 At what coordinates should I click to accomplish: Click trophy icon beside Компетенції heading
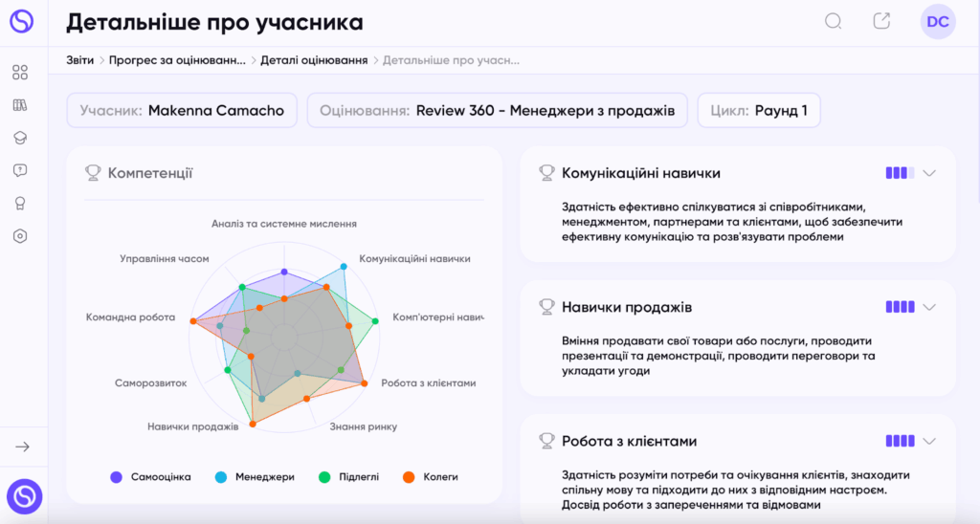[93, 173]
